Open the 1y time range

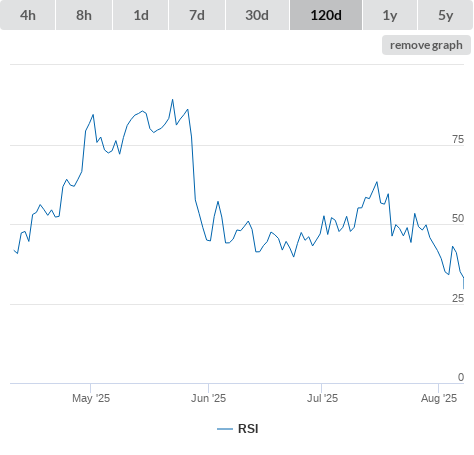390,15
